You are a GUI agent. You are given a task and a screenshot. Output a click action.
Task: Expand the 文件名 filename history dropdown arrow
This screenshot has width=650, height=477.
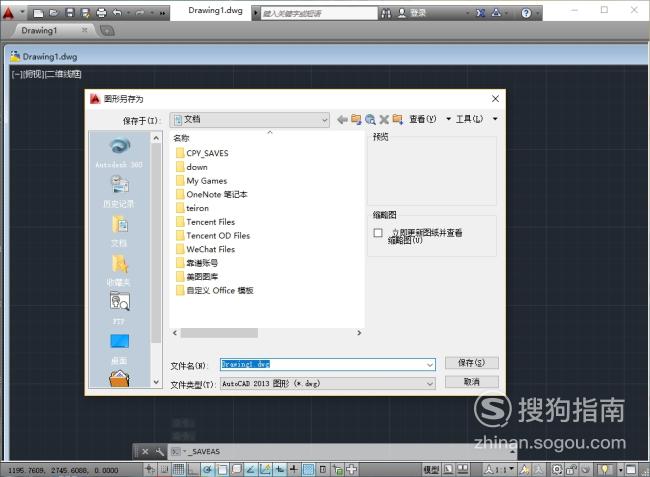(430, 365)
